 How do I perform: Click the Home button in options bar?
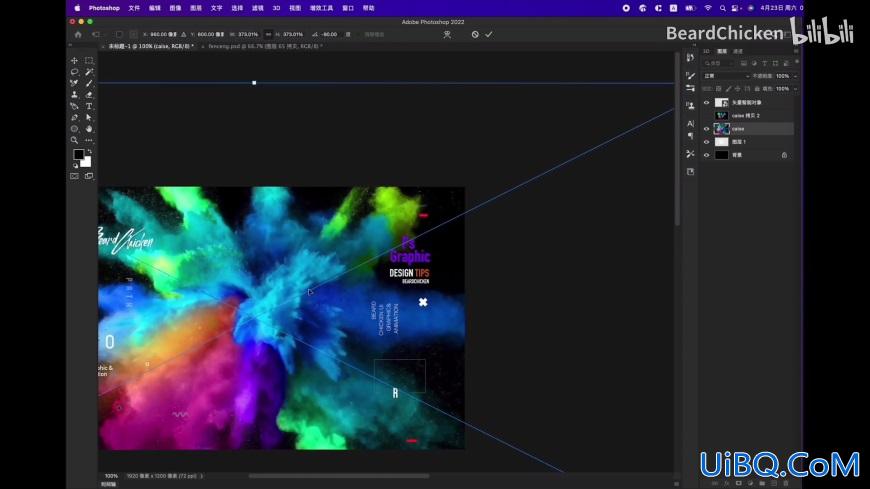(x=78, y=34)
